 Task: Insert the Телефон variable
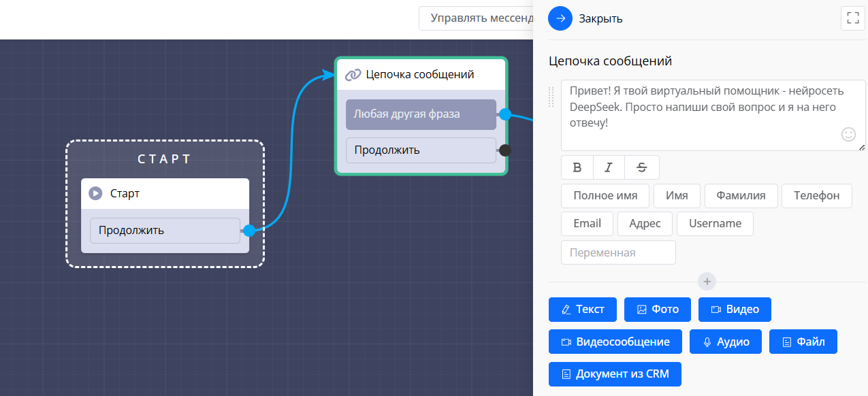(x=816, y=196)
